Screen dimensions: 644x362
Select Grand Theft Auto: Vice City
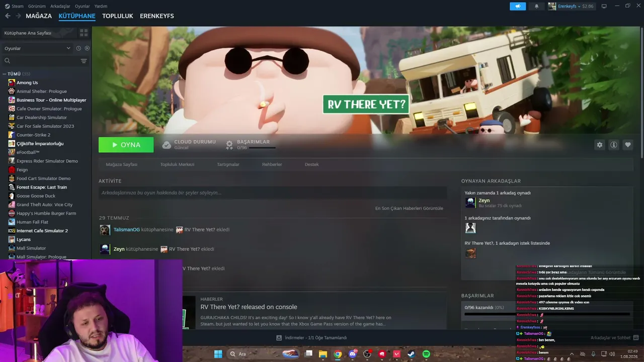[x=44, y=205]
